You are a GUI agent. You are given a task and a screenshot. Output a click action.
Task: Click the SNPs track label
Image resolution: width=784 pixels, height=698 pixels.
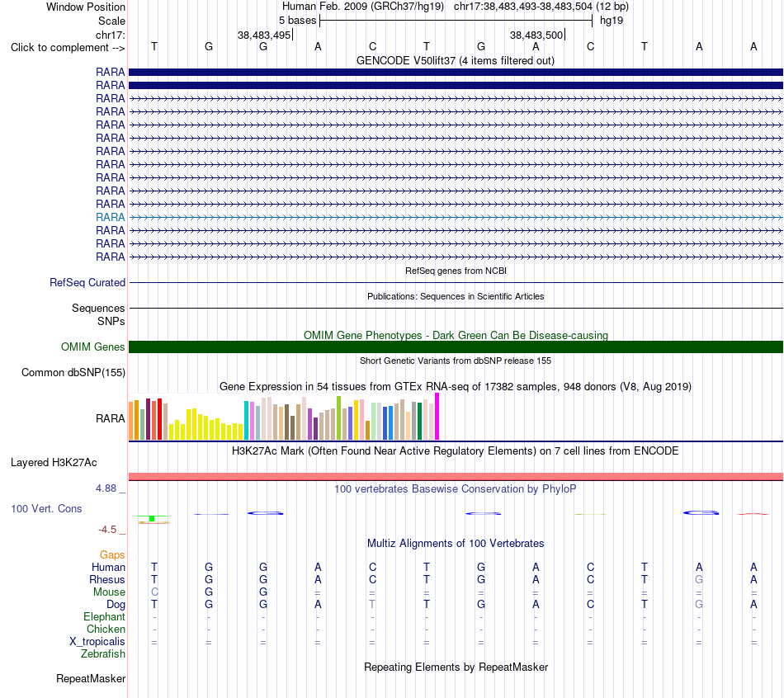tap(111, 321)
